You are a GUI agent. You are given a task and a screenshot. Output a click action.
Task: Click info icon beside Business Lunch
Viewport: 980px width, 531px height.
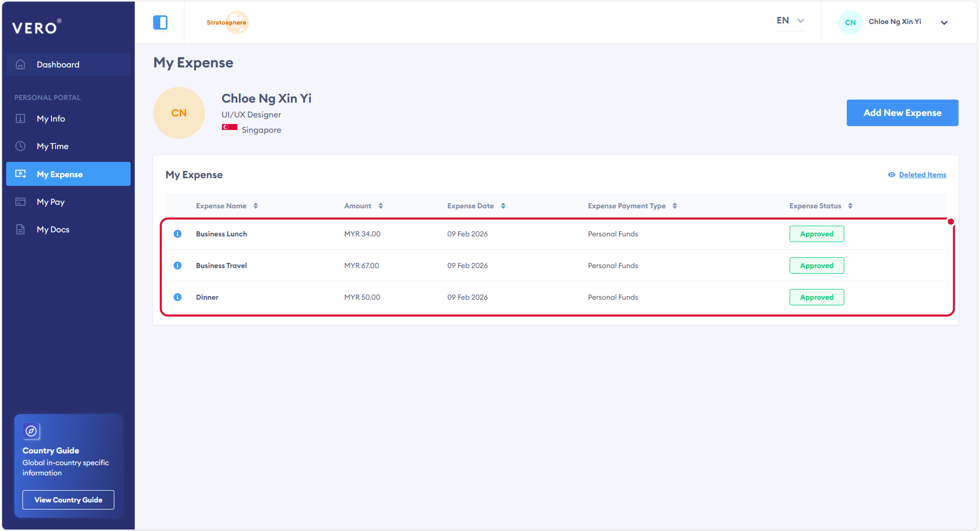click(x=177, y=234)
